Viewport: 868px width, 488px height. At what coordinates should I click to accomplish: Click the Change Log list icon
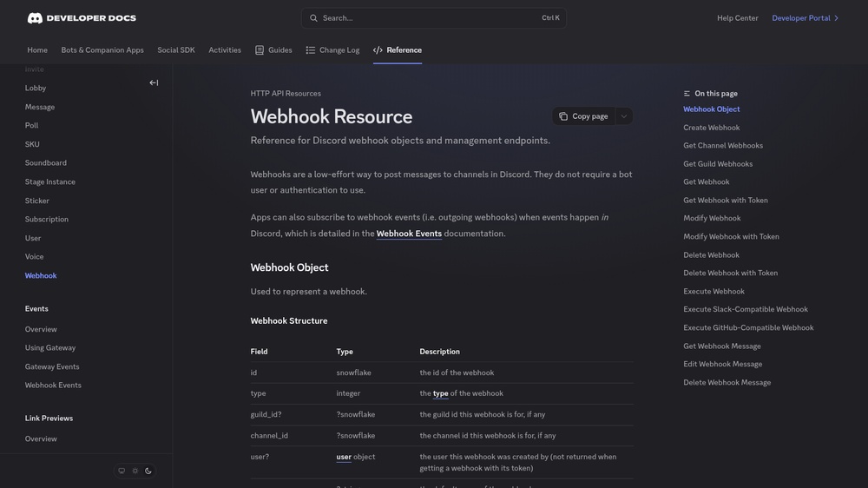[x=310, y=49]
